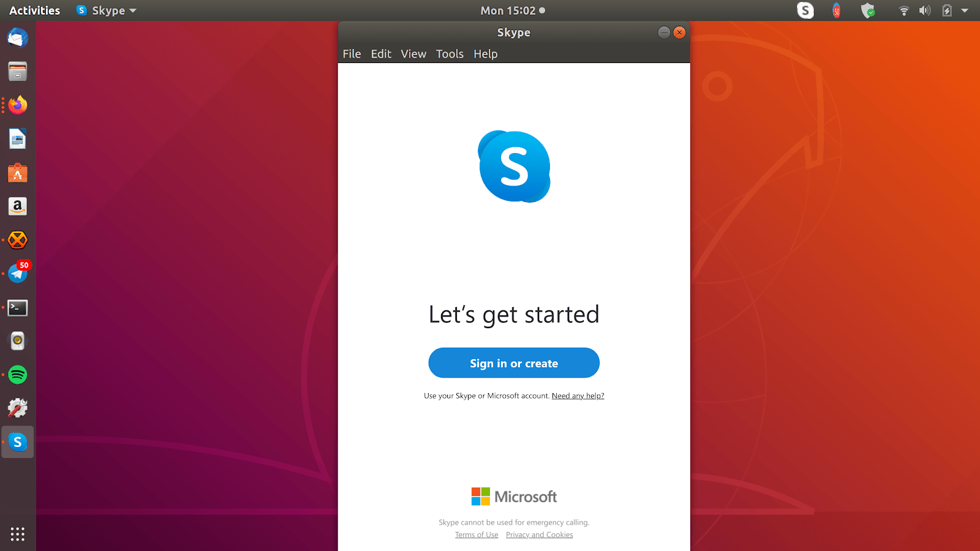Screen dimensions: 980x551
Task: Open the Tools menu in Skype
Action: click(450, 54)
